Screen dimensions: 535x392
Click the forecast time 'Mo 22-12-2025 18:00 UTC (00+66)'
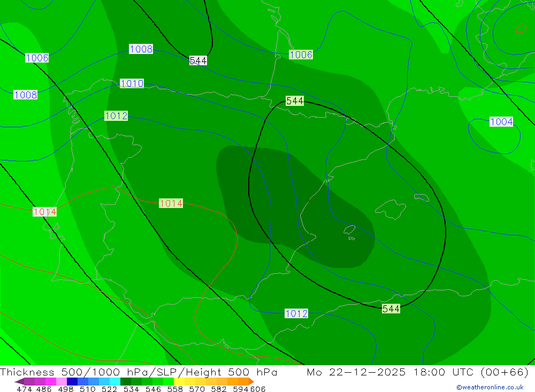click(x=418, y=372)
